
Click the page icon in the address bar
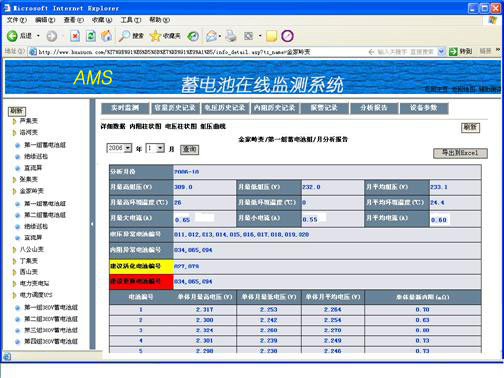click(33, 52)
